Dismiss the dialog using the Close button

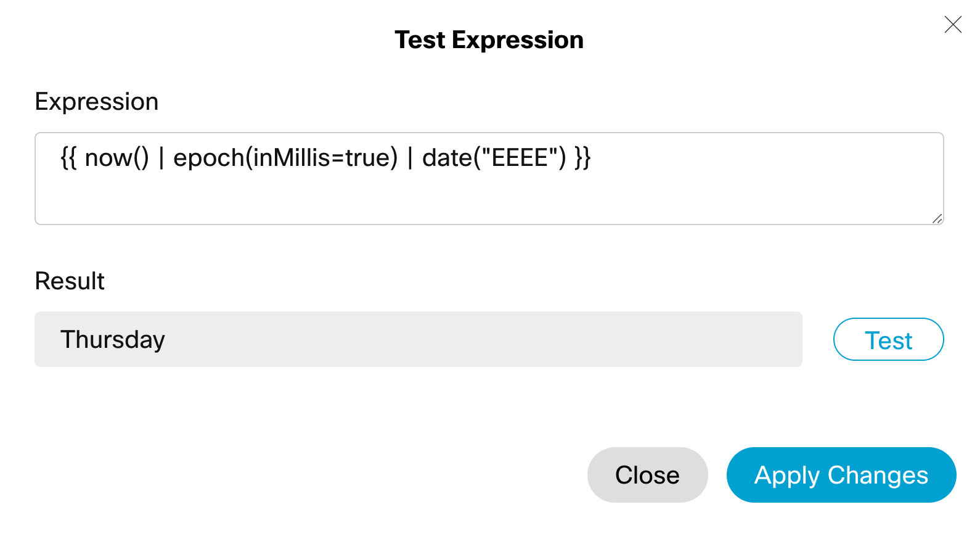click(x=647, y=475)
